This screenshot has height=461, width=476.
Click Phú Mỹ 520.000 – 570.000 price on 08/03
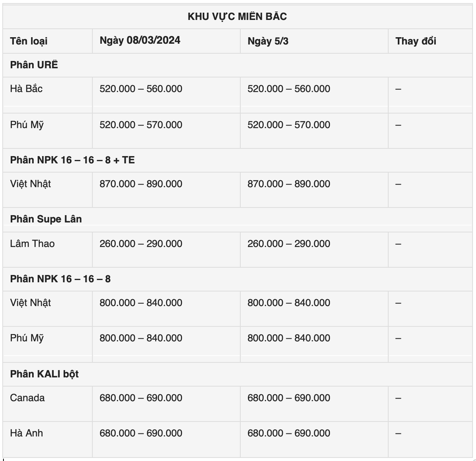pos(141,125)
